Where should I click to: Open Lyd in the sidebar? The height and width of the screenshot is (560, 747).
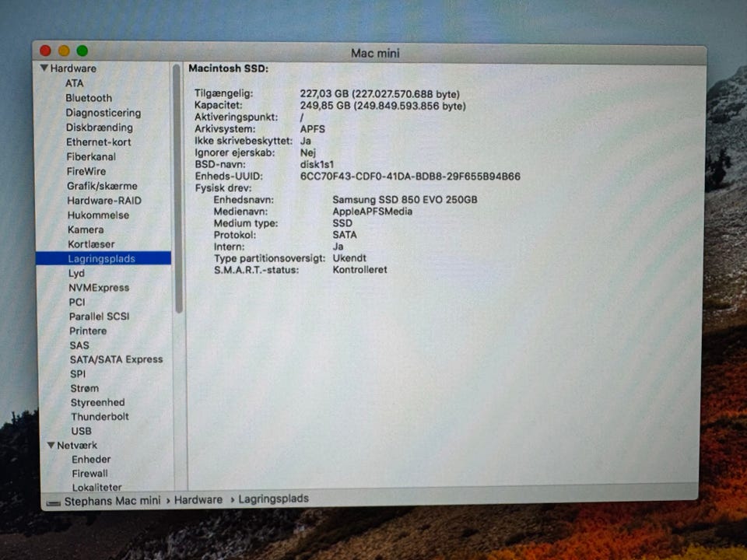click(x=76, y=273)
